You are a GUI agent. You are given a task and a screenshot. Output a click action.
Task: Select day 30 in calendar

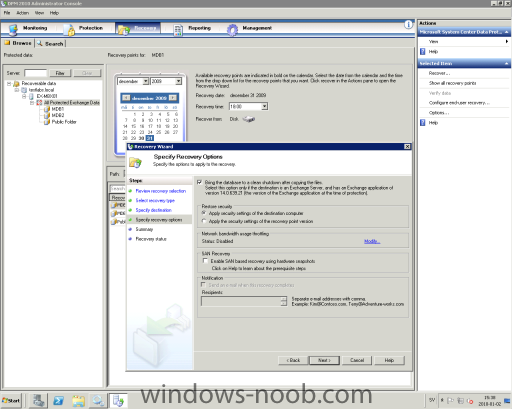141,138
